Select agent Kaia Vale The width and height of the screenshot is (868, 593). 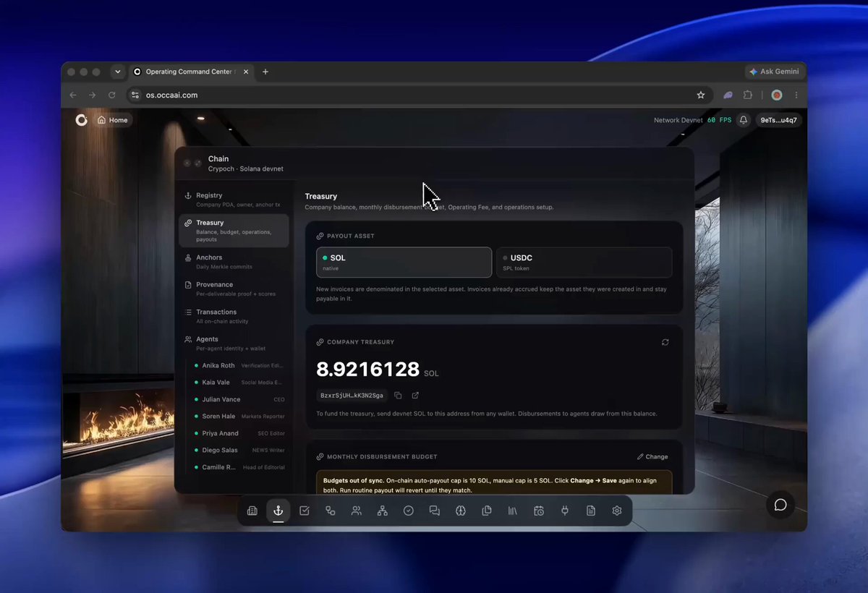point(239,382)
